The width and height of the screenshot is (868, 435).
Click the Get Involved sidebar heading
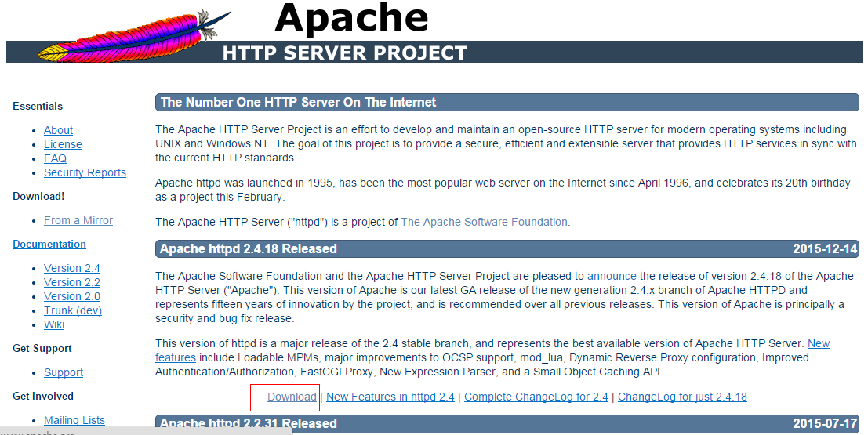pyautogui.click(x=43, y=397)
